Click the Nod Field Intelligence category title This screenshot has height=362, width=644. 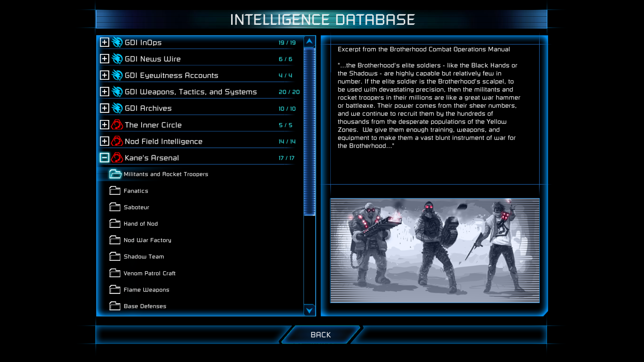[164, 141]
